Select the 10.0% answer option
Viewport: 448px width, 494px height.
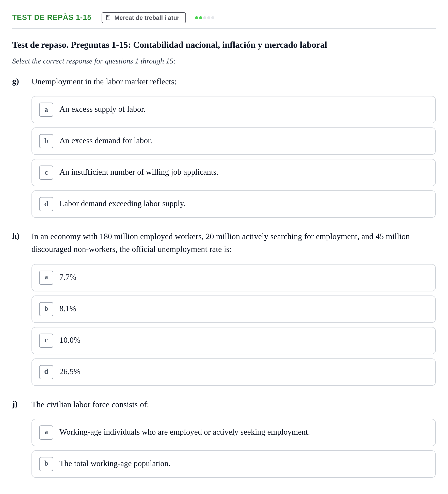click(x=234, y=341)
